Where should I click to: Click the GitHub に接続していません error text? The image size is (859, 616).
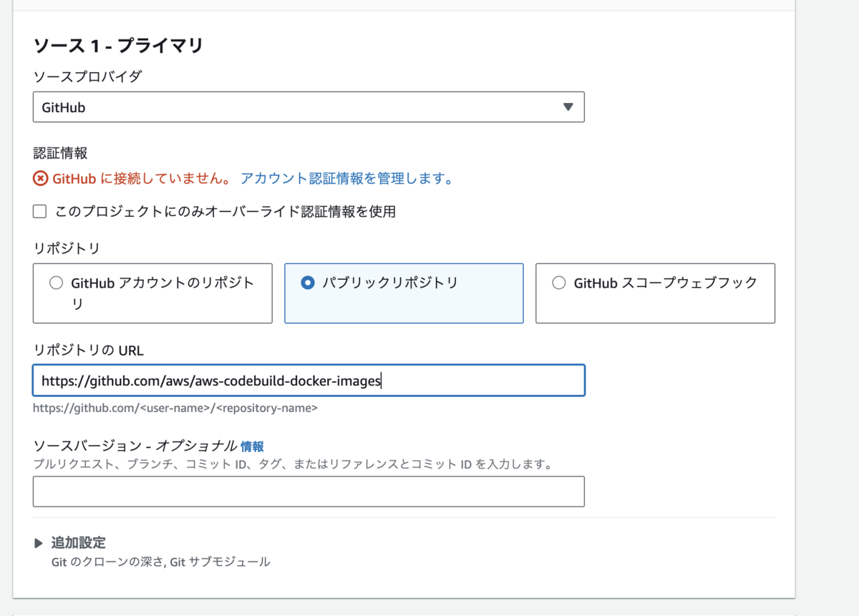pyautogui.click(x=142, y=179)
